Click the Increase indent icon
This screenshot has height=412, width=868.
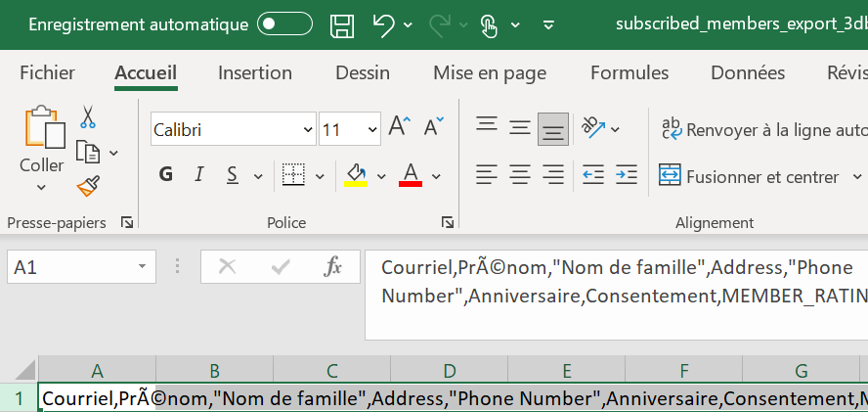pos(627,175)
